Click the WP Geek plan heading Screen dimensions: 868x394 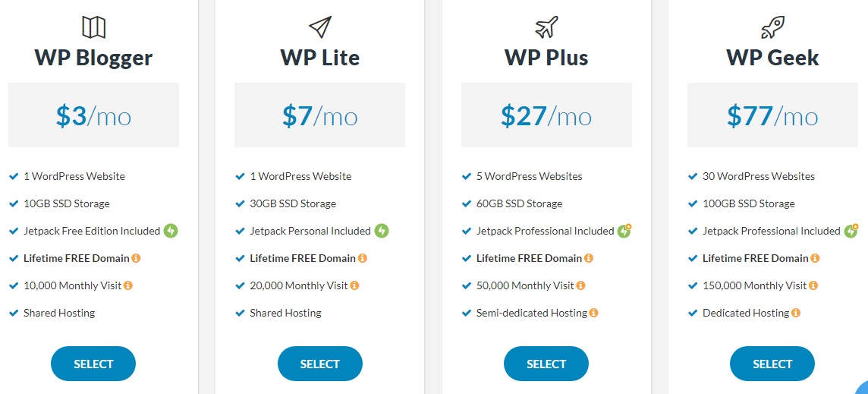[772, 58]
